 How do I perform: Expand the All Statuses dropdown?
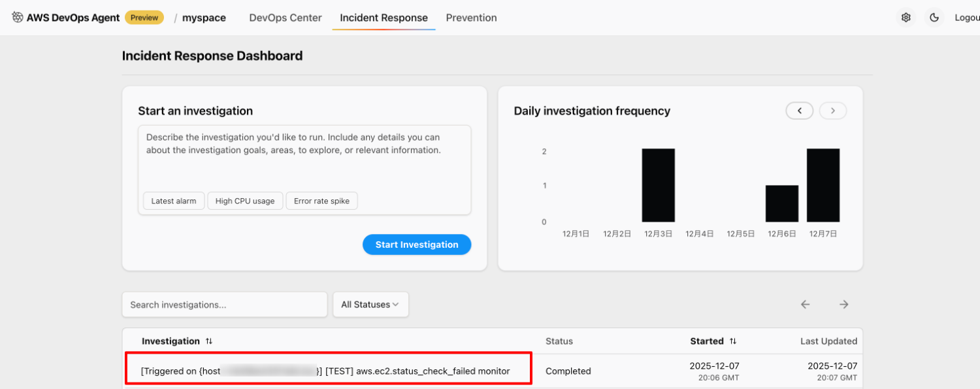click(x=370, y=305)
